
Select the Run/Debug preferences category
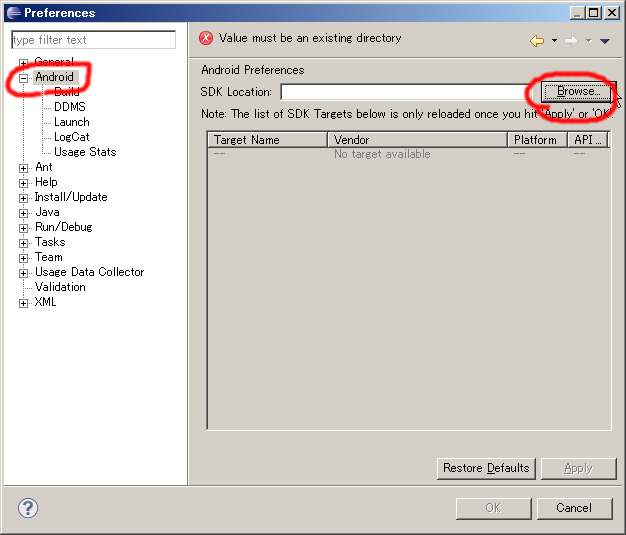pos(64,227)
